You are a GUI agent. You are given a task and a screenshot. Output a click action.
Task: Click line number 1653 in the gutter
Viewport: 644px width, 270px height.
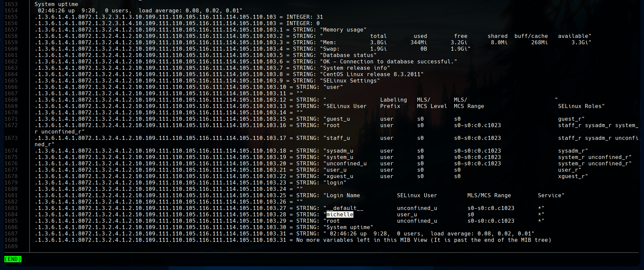(x=11, y=4)
